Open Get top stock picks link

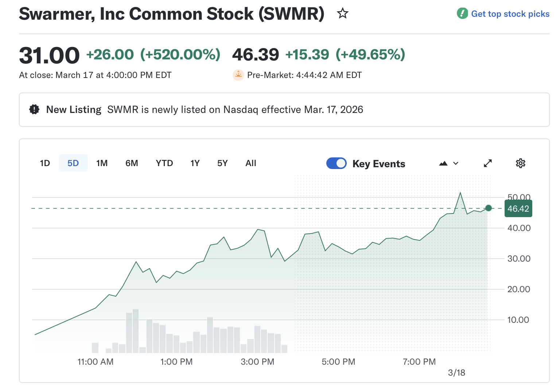pos(510,13)
